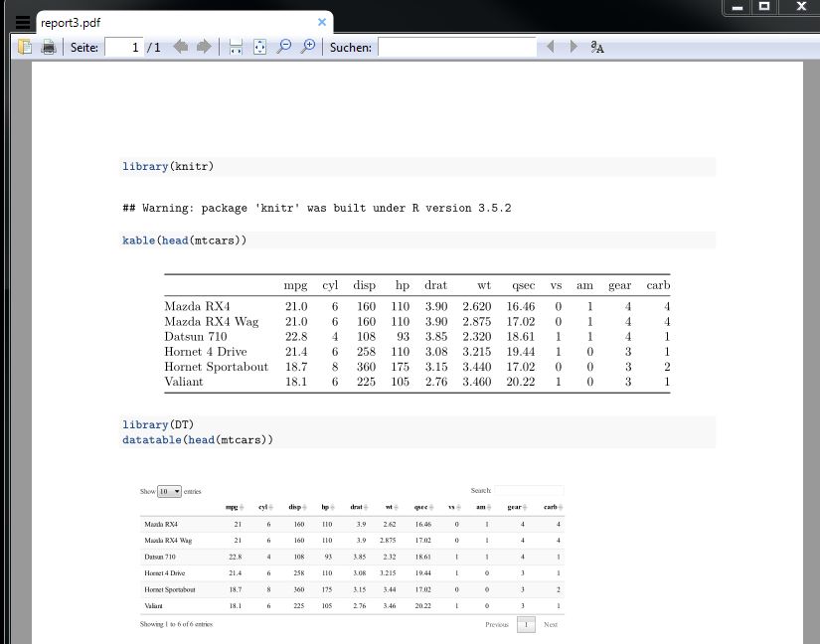This screenshot has width=820, height=644.
Task: Click 'gear' header in the kable table
Action: point(619,285)
